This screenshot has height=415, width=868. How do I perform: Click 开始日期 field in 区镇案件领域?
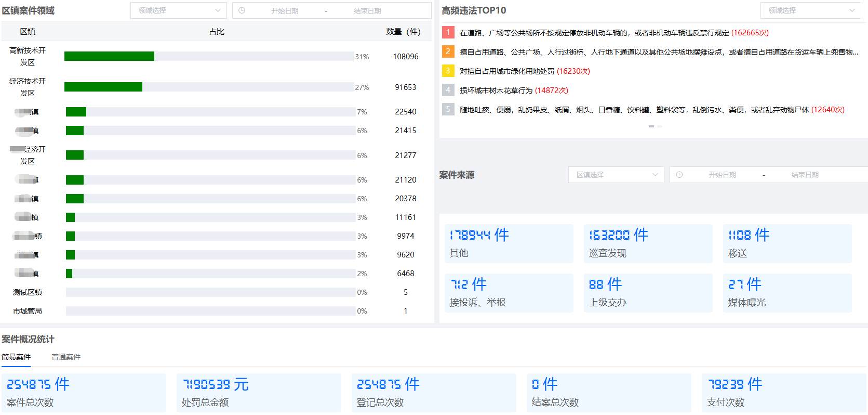point(285,11)
